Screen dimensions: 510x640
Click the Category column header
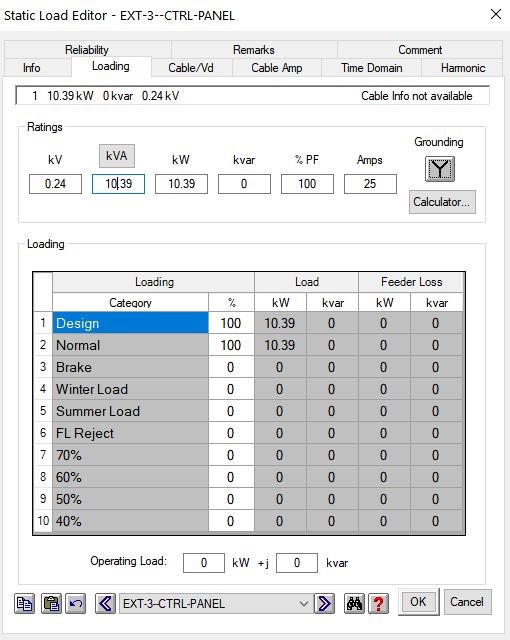click(130, 302)
